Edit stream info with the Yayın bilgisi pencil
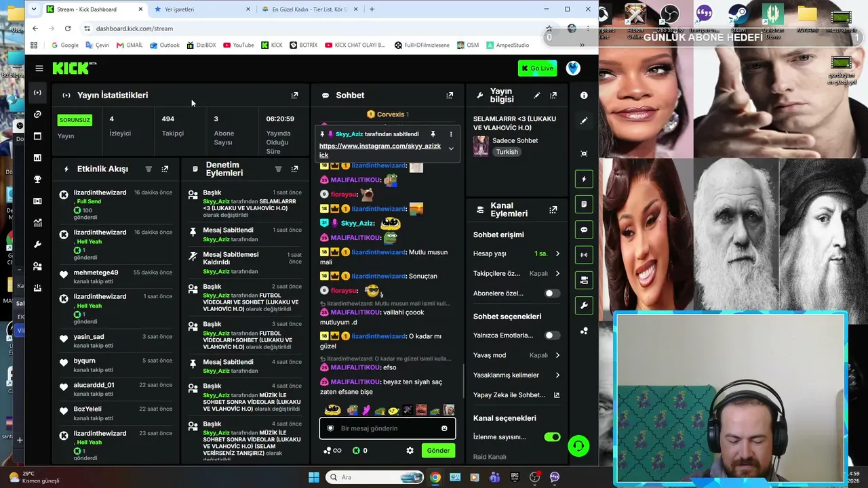The image size is (868, 488). tap(537, 96)
